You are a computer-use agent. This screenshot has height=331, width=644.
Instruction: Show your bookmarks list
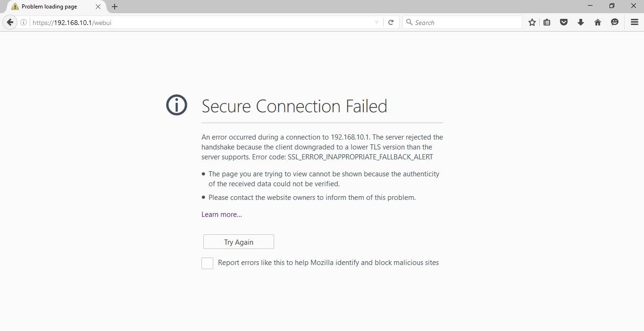click(x=547, y=22)
